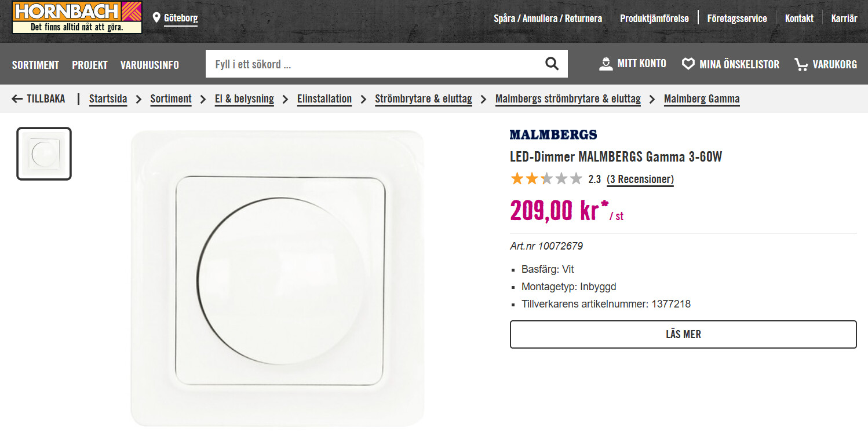Open the Projekt menu
868x432 pixels.
click(90, 65)
